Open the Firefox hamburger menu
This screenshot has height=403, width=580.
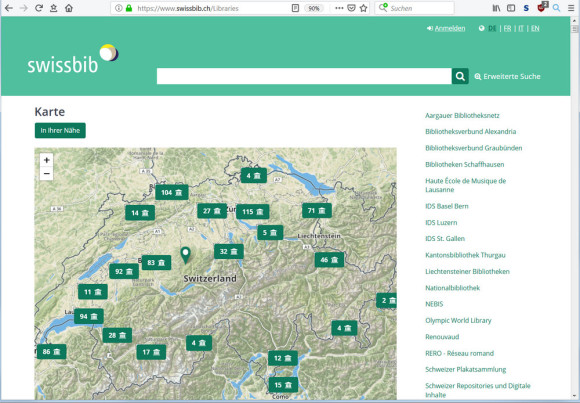point(571,8)
